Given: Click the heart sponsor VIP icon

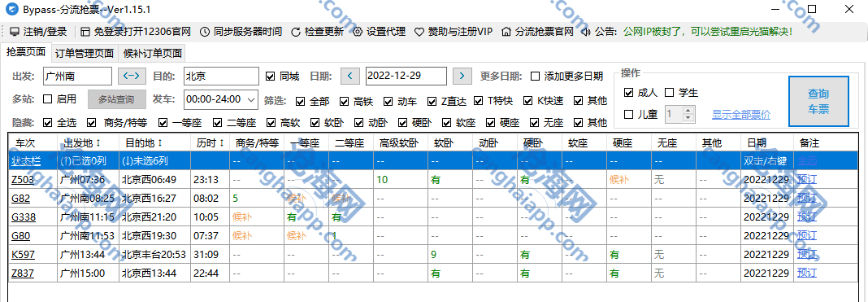Looking at the screenshot, I should coord(419,32).
